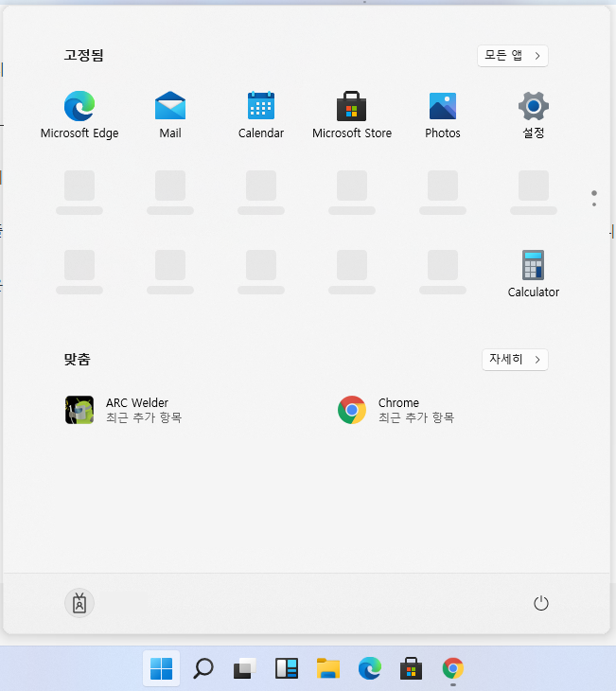Open Widgets from the taskbar
The width and height of the screenshot is (616, 691).
[287, 668]
